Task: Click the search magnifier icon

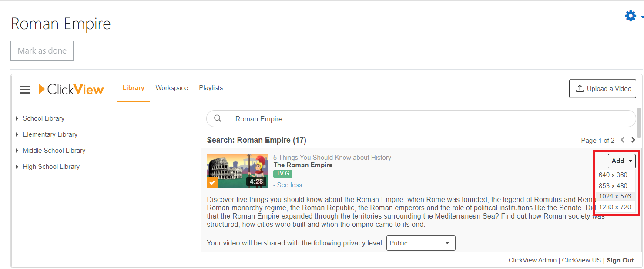Action: 218,118
